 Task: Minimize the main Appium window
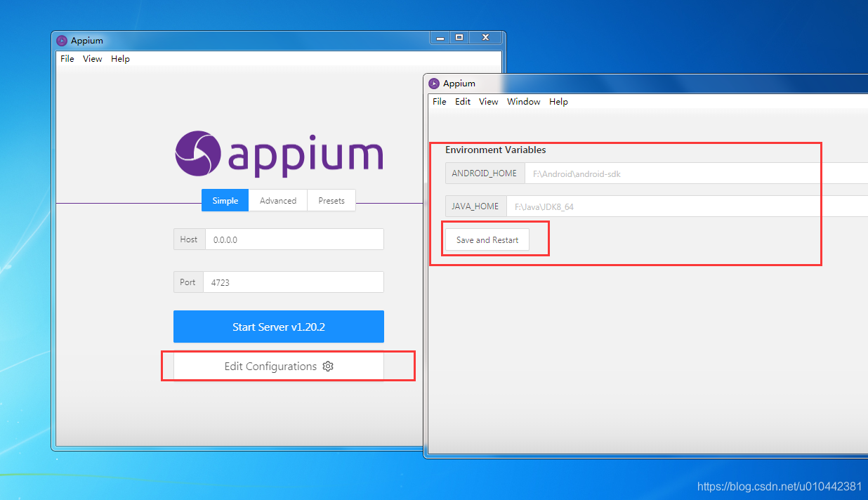tap(440, 37)
